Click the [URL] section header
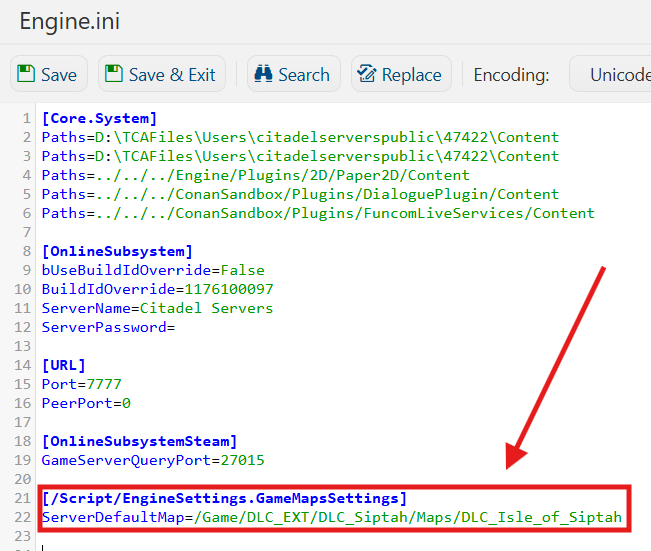651x551 pixels. tap(64, 365)
